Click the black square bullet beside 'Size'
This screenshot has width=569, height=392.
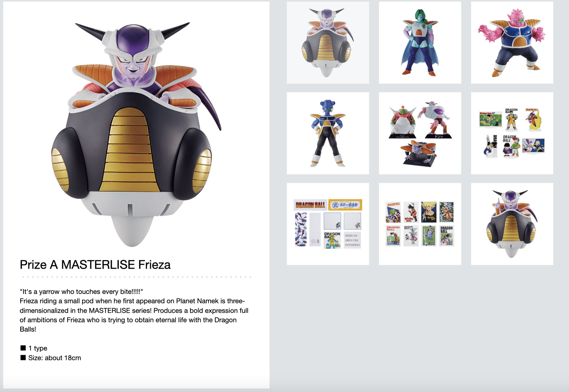click(23, 358)
